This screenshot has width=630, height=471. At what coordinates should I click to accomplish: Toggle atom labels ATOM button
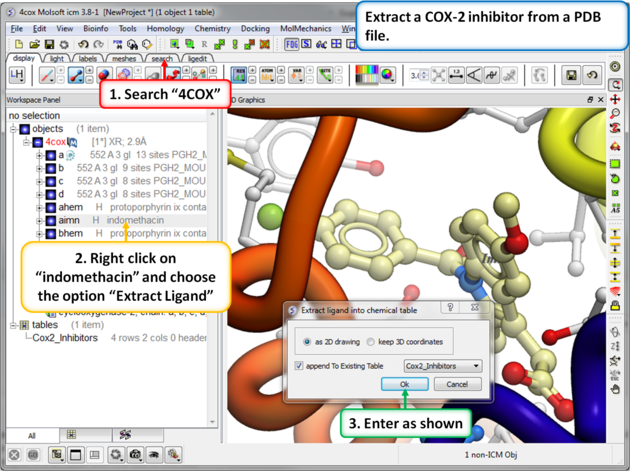[267, 75]
